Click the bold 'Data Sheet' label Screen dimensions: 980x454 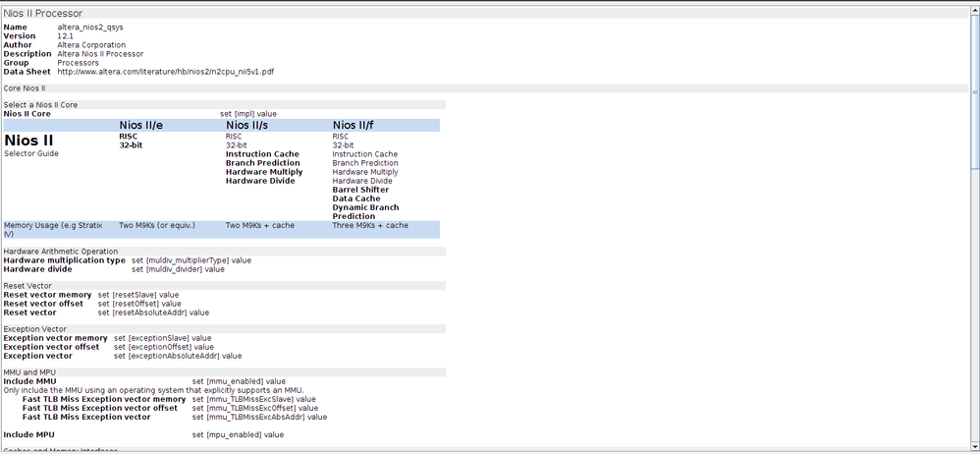pyautogui.click(x=27, y=72)
